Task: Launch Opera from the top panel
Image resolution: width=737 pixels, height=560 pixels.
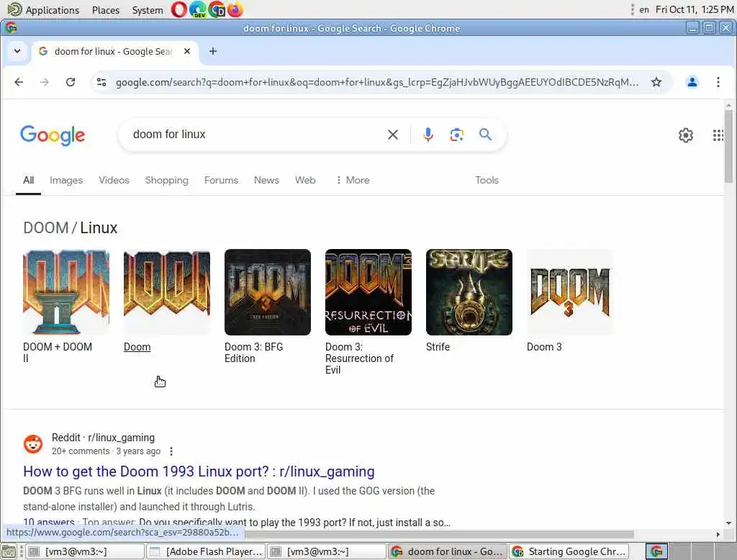Action: coord(178,9)
